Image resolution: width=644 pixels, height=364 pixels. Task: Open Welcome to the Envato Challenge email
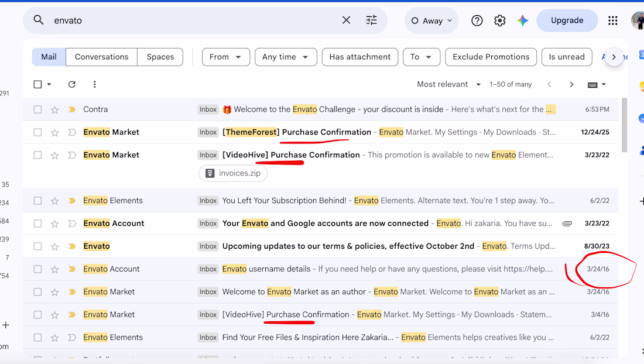(x=320, y=109)
